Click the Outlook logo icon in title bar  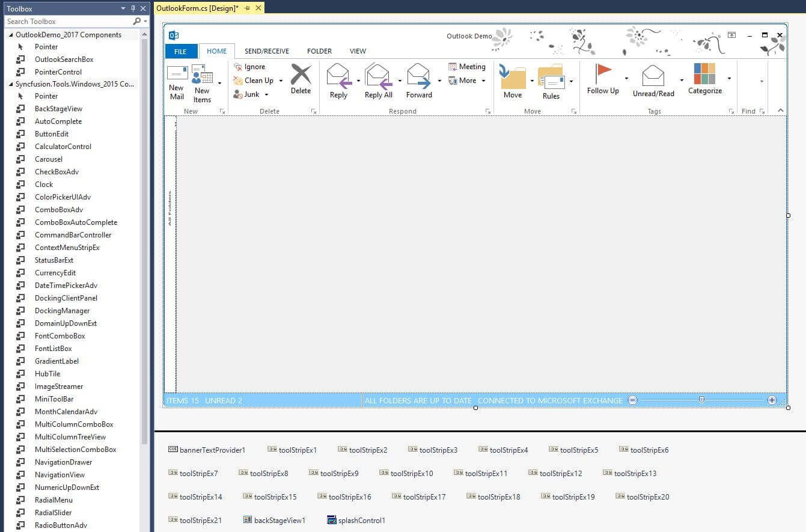click(174, 35)
